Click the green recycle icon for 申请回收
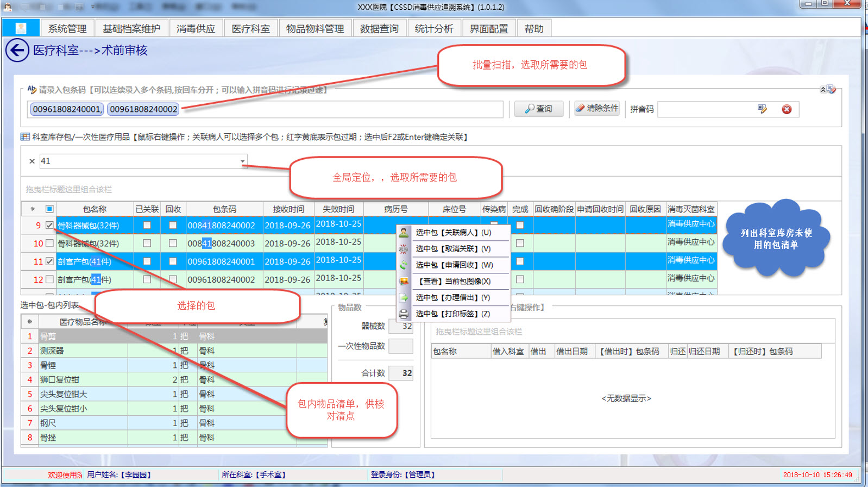 (404, 265)
